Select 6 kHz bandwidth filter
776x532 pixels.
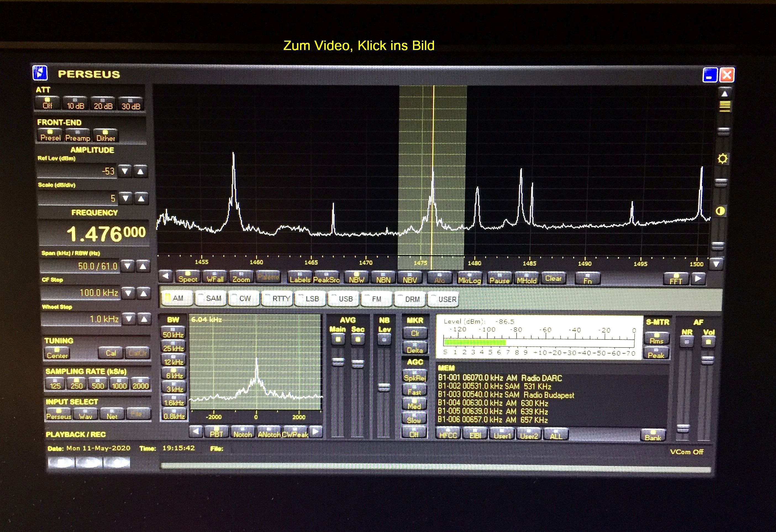tap(174, 373)
